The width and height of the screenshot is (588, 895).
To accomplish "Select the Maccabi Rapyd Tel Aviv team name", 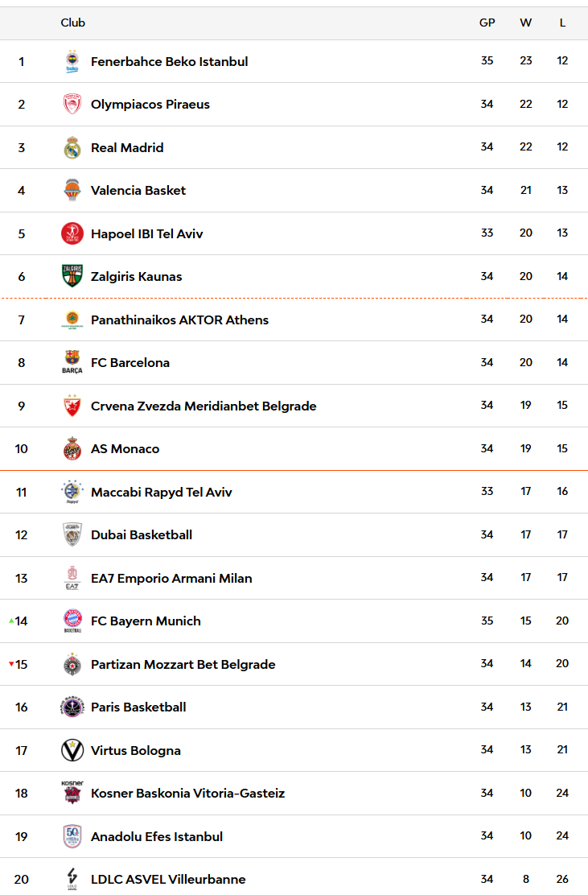I will tap(161, 492).
